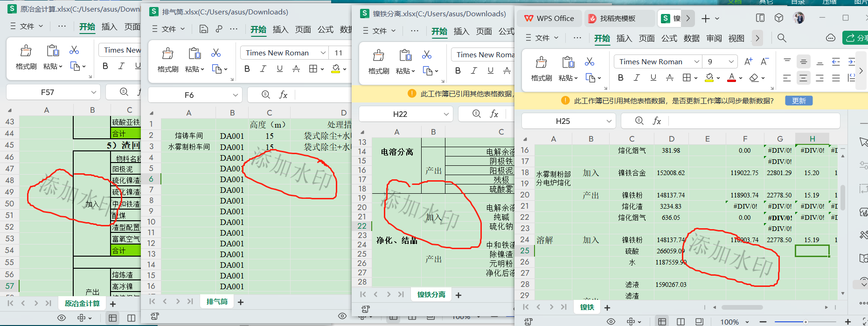The image size is (868, 326).
Task: Click the Cut scissors in the front WPS window
Action: (x=590, y=61)
